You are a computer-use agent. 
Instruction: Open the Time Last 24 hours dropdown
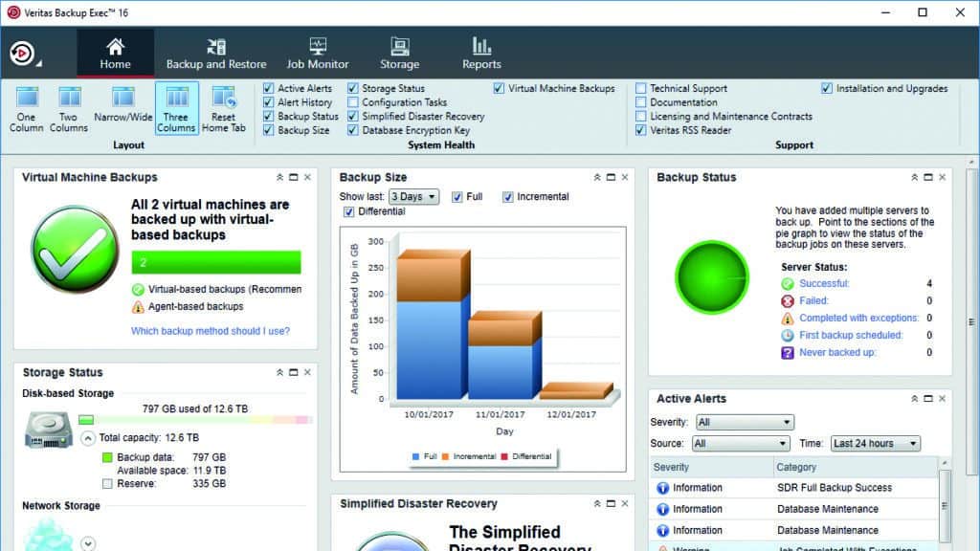tap(876, 444)
